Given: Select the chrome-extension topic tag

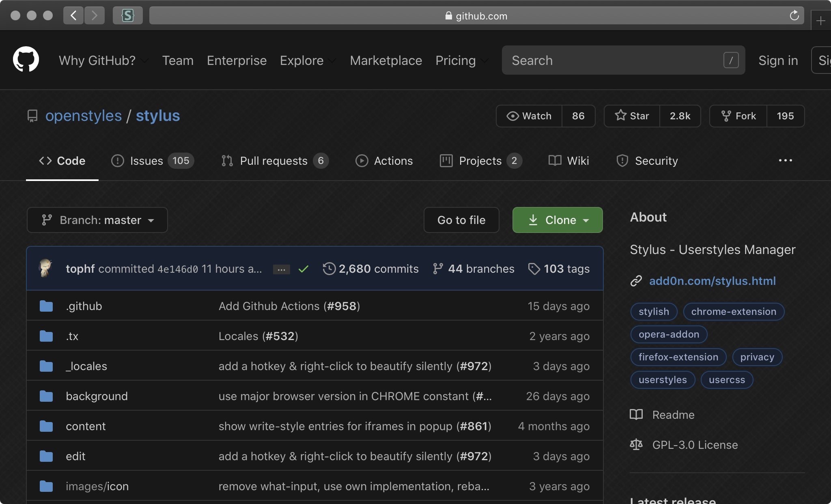Looking at the screenshot, I should coord(734,312).
